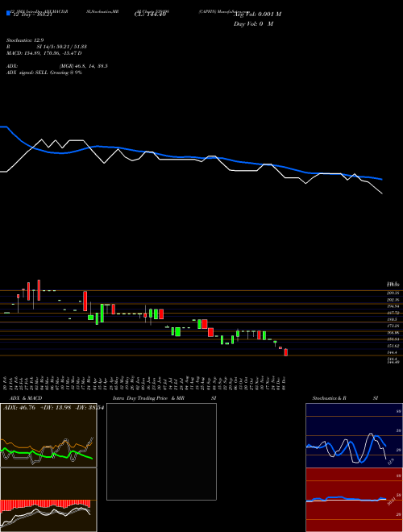Click the 202.16 price axis label
This screenshot has height=532, width=403.
point(393,300)
